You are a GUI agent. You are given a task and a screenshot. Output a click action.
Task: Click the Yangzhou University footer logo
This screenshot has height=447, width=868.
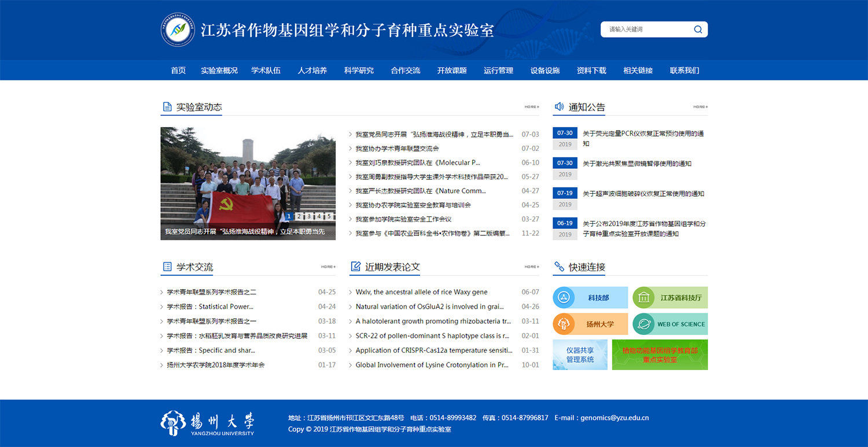point(207,423)
